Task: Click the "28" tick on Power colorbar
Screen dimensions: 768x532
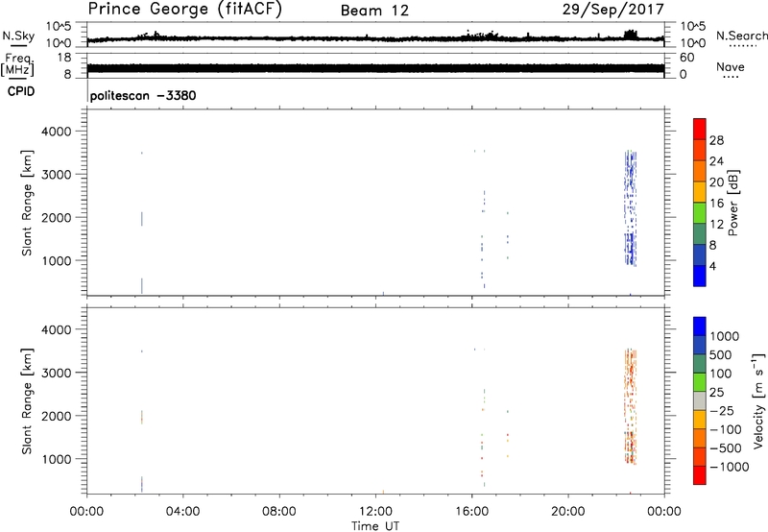Action: click(716, 140)
